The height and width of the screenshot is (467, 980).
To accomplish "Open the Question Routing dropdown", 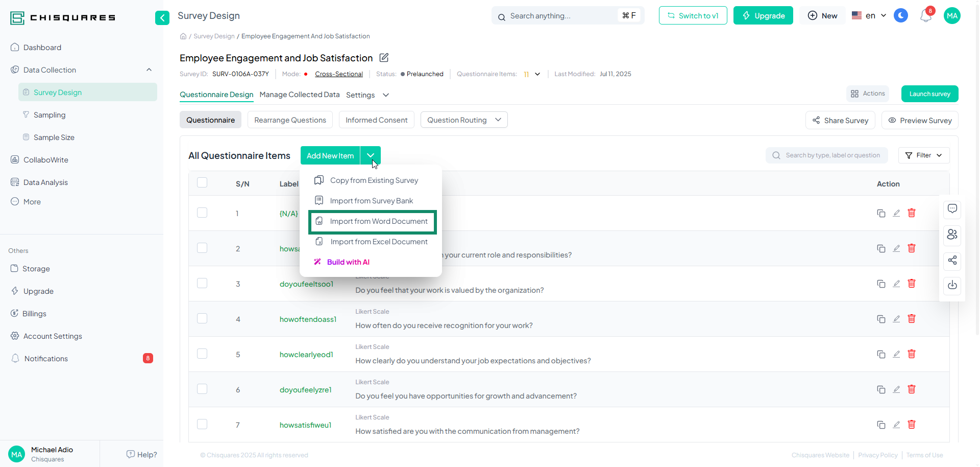I will tap(463, 120).
